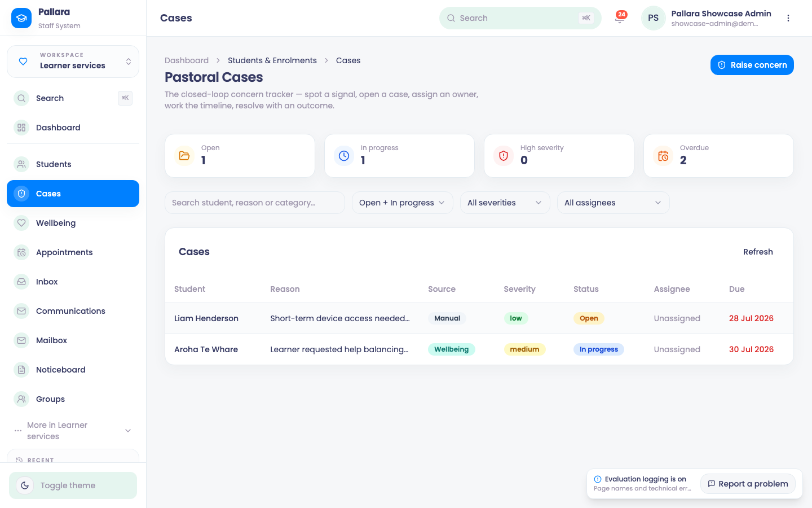Open the three-dot account menu
This screenshot has width=812, height=508.
pos(788,18)
